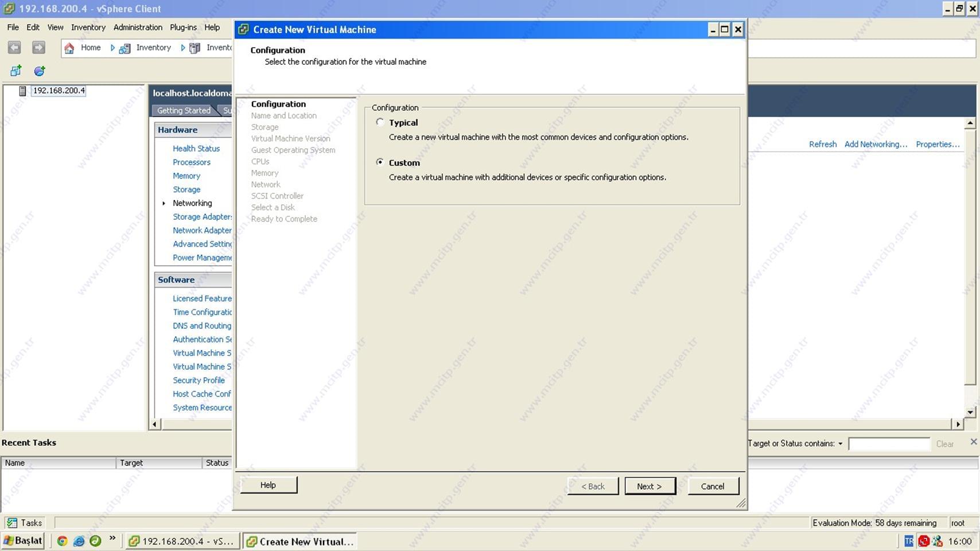Click the green quick launch icon
The height and width of the screenshot is (551, 980).
pos(95,541)
